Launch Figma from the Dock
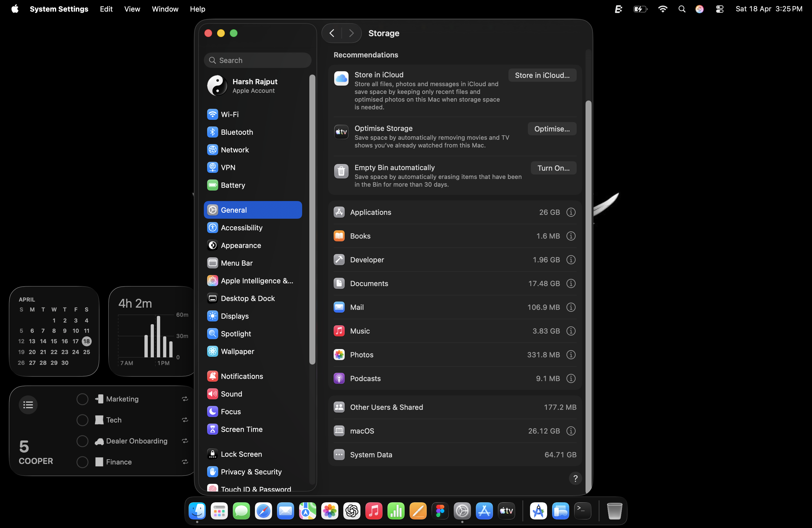Screen dimensions: 812x528 (440, 511)
